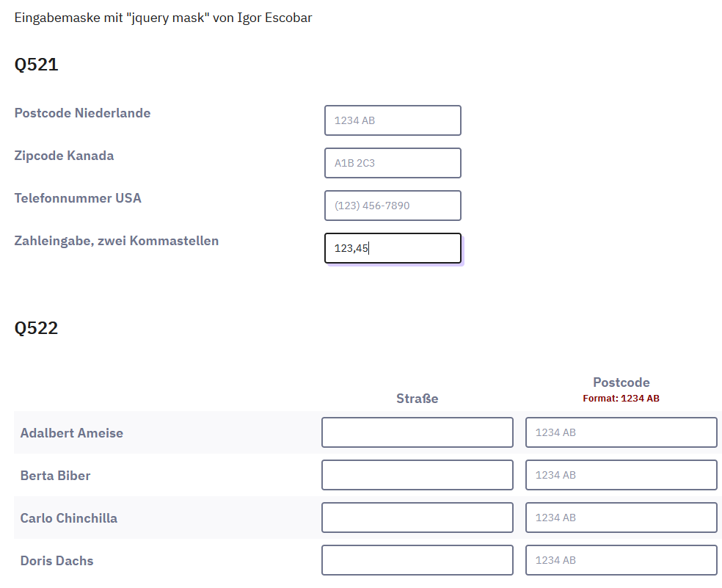Select the "Telefonnummer USA" label
Viewport: 722px width, 588px height.
point(78,198)
